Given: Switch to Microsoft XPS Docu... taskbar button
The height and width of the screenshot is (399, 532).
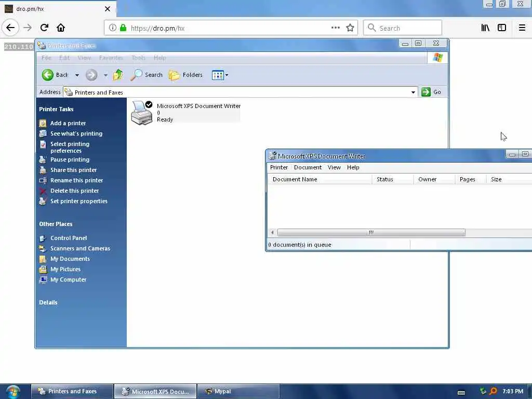Looking at the screenshot, I should (155, 391).
